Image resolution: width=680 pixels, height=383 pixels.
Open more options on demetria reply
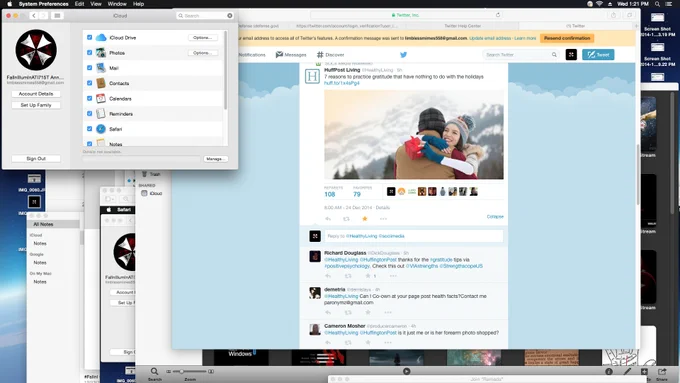[388, 312]
